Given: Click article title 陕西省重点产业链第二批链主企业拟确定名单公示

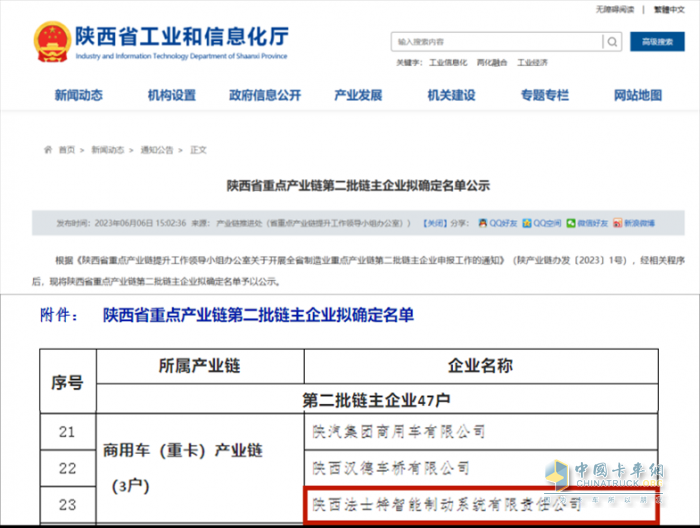Looking at the screenshot, I should [x=358, y=185].
